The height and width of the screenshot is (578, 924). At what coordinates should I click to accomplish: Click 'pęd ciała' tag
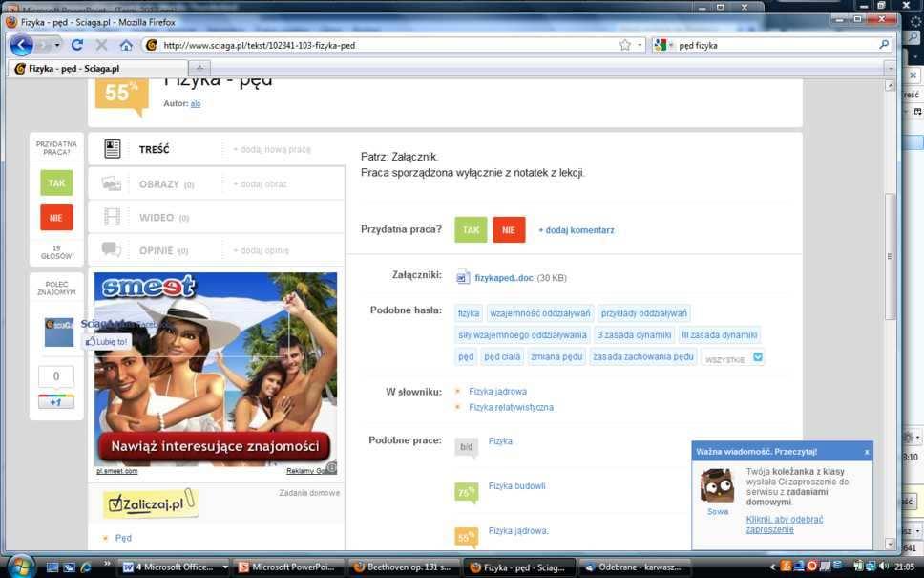pyautogui.click(x=502, y=356)
